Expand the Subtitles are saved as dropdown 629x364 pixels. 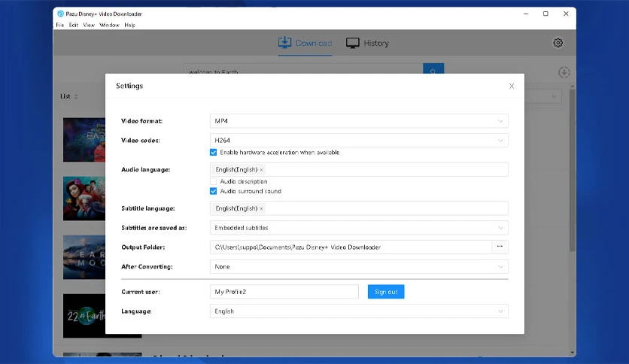coord(359,228)
